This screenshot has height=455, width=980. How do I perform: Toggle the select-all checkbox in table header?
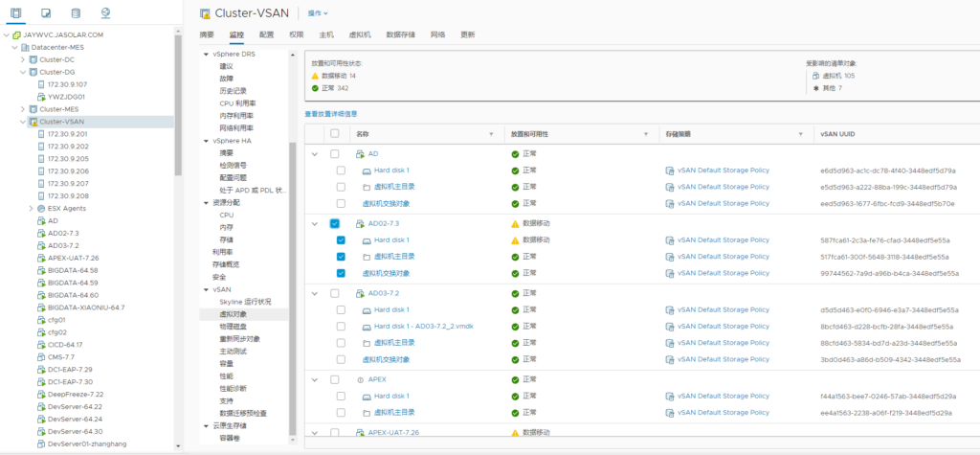click(x=335, y=134)
